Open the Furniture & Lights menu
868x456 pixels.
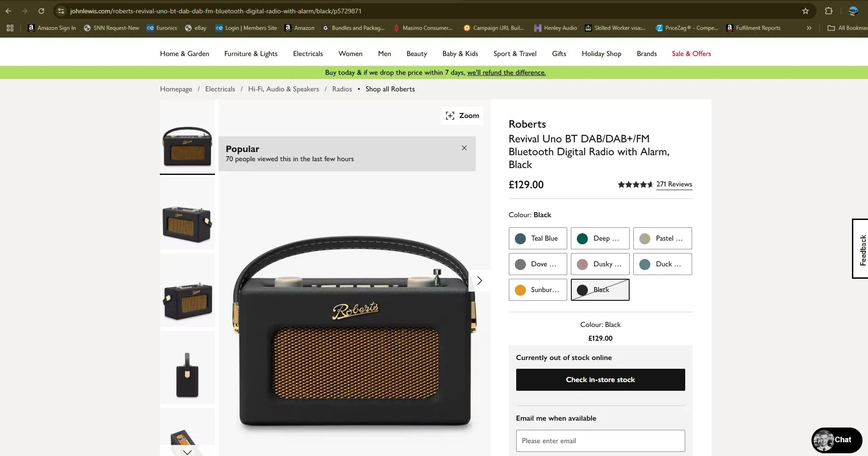[x=251, y=54]
